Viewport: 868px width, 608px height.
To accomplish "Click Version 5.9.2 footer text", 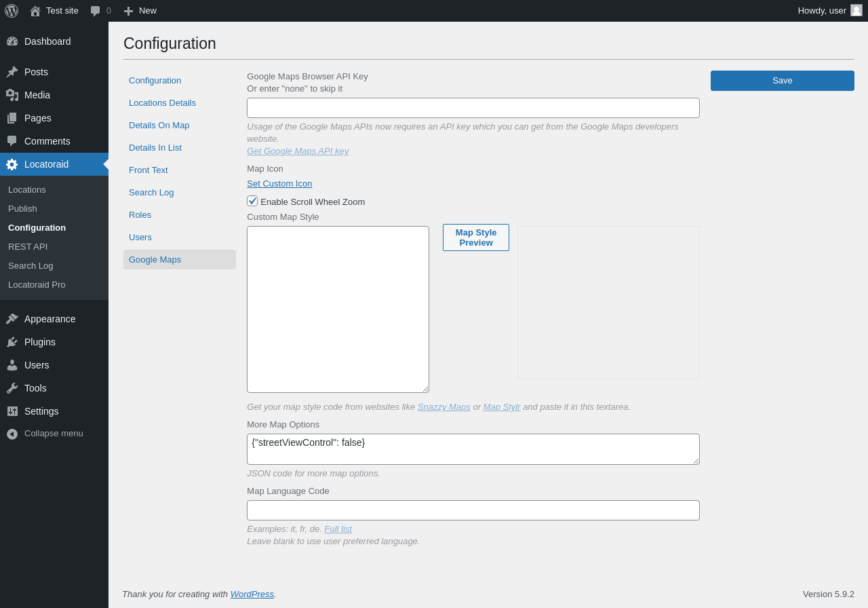I will coord(829,594).
